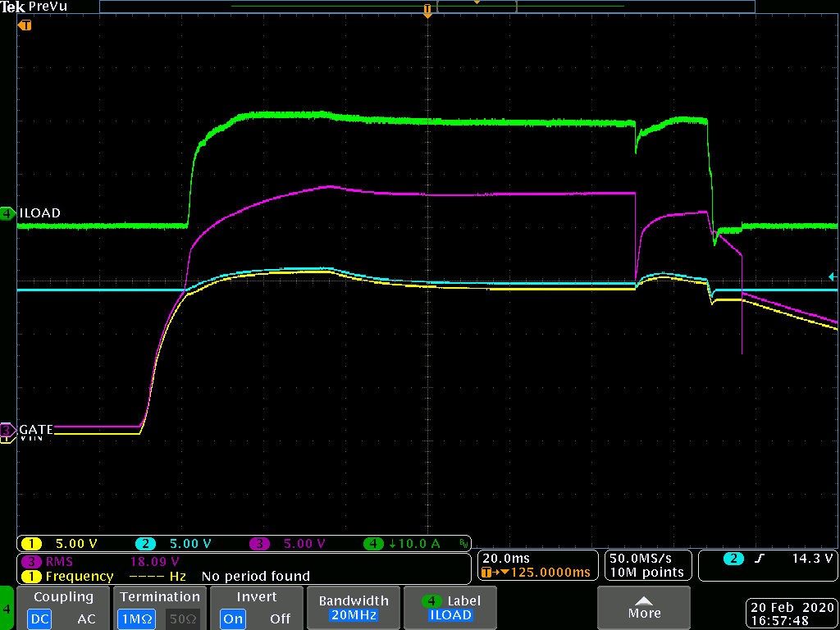The height and width of the screenshot is (630, 840).
Task: Open the More menu
Action: click(644, 608)
